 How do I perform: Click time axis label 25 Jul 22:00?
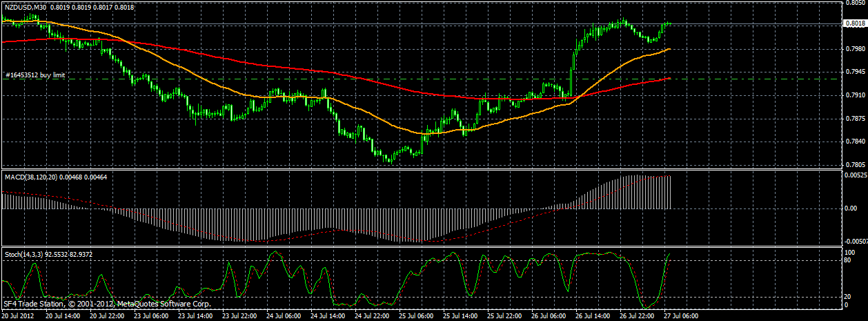click(x=504, y=316)
